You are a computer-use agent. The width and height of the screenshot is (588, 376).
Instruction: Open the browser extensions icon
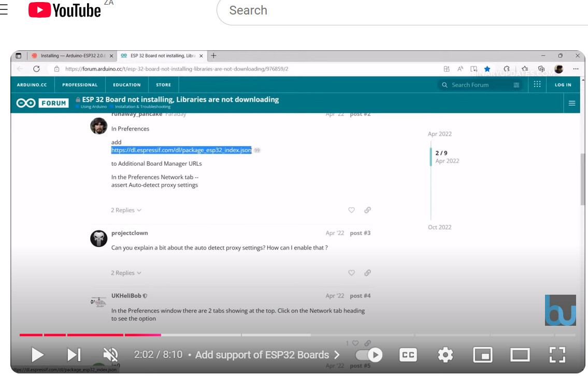(507, 69)
